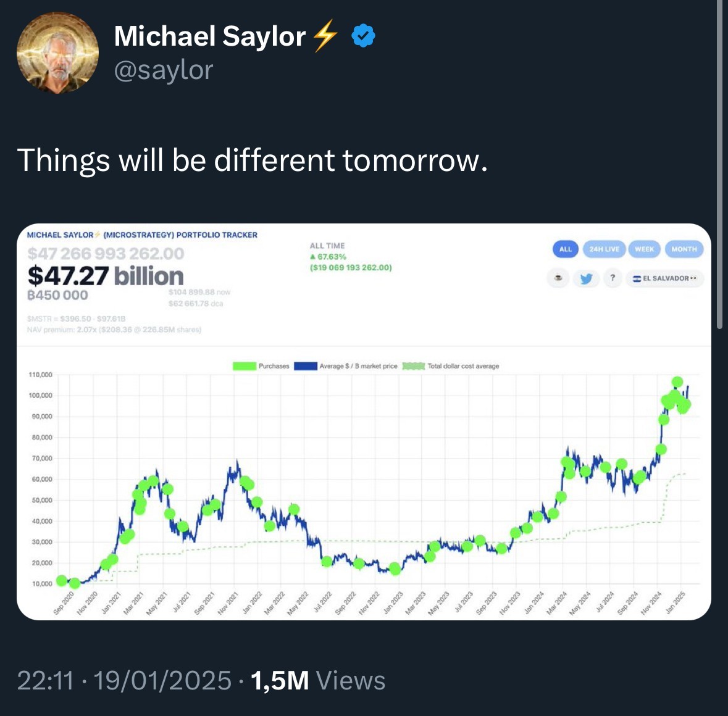Open the @saylor handle link
Viewport: 728px width, 716px height.
click(x=164, y=70)
